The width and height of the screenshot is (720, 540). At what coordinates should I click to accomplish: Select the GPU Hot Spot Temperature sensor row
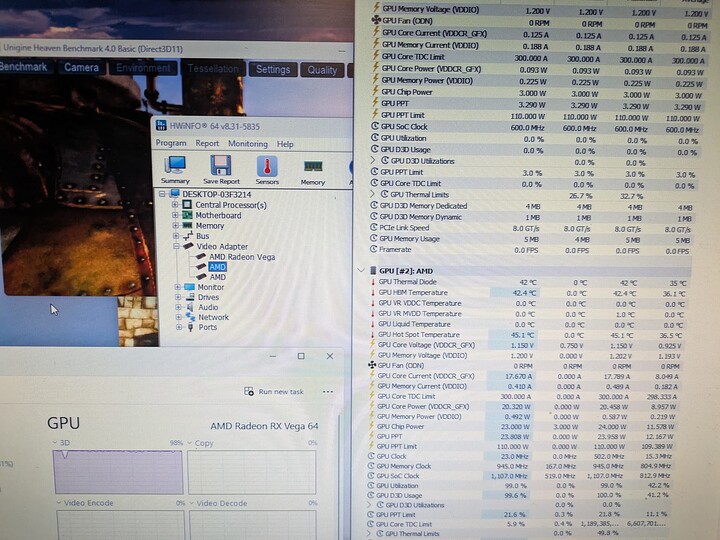pyautogui.click(x=419, y=335)
